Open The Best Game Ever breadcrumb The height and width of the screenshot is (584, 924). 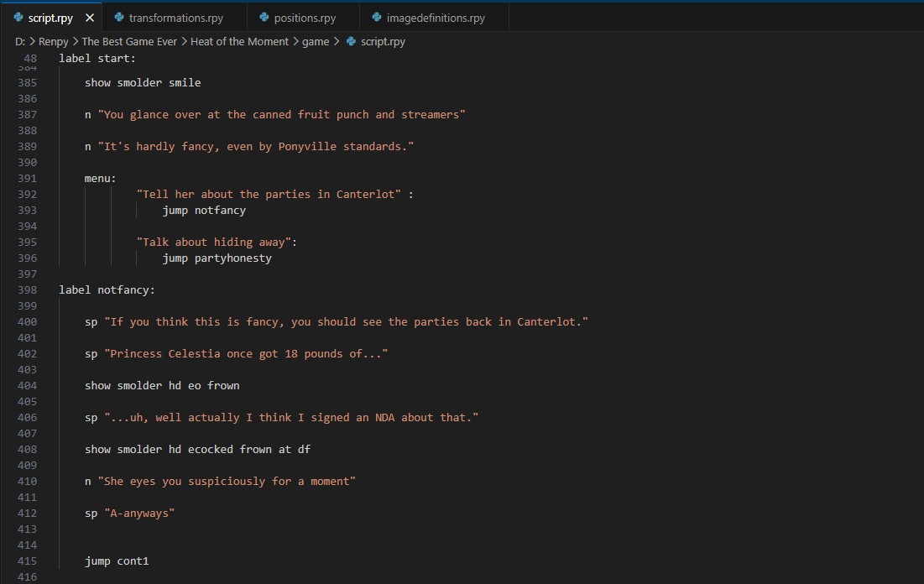pos(129,41)
